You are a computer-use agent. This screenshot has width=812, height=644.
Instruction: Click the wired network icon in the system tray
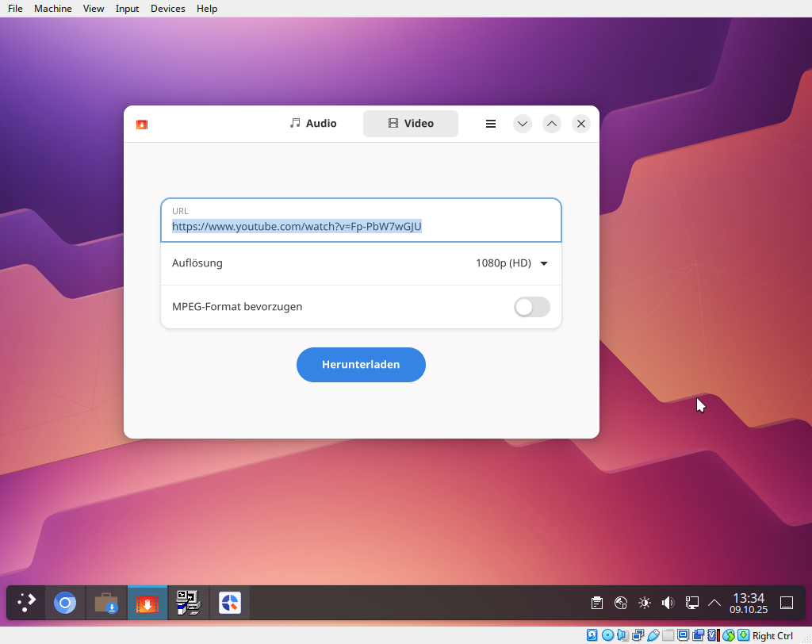pos(691,603)
